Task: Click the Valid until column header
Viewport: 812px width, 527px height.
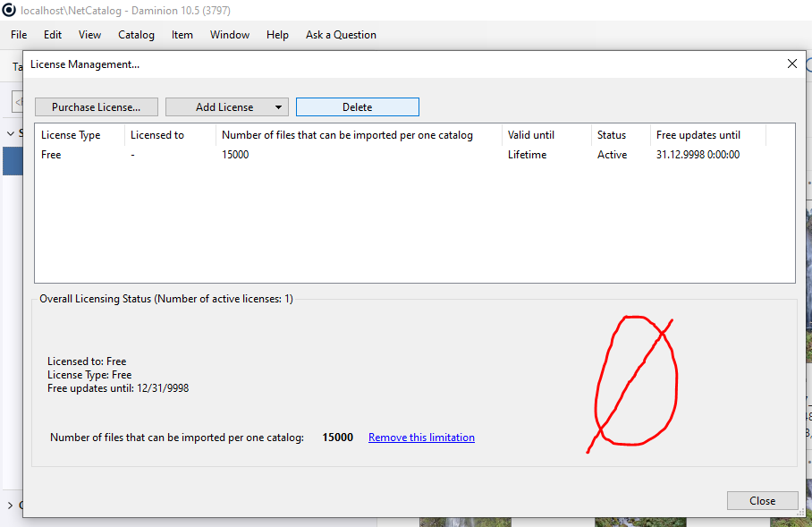Action: (x=531, y=135)
